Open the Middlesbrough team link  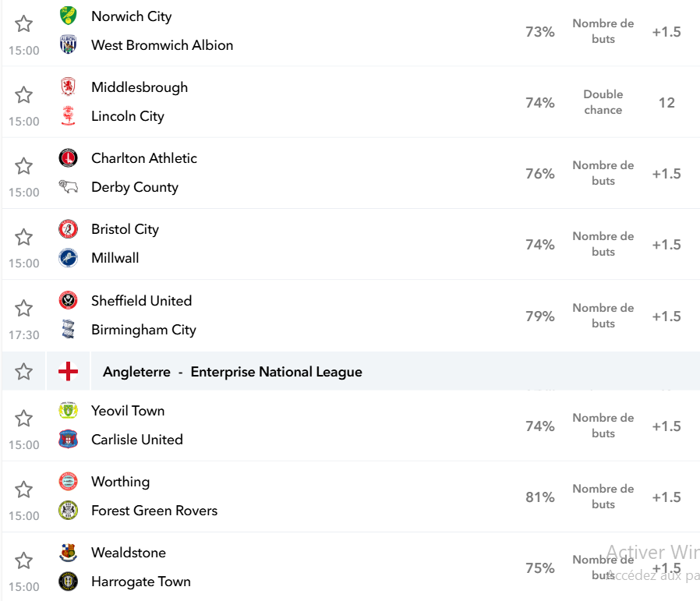(140, 87)
